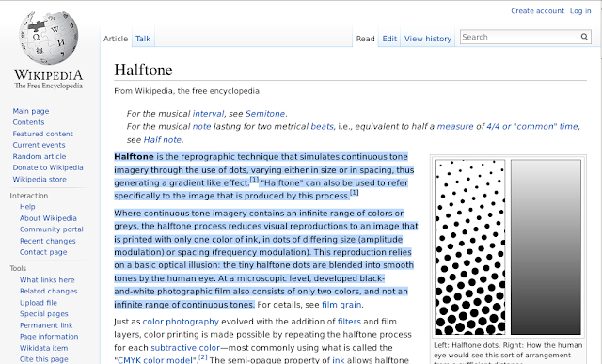Click Donate to Wikipedia link
The width and height of the screenshot is (602, 364).
coord(48,167)
